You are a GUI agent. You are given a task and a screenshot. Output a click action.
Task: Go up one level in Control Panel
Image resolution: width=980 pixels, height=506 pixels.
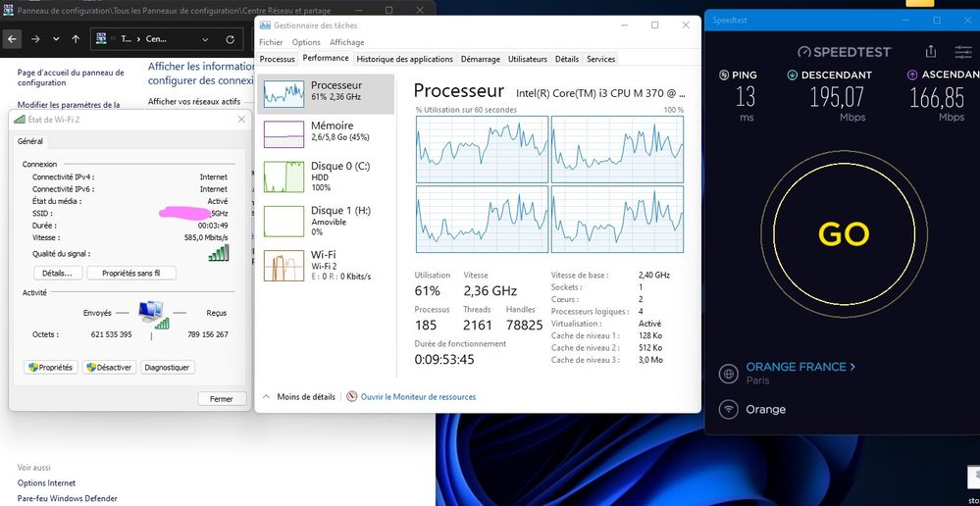click(x=76, y=39)
